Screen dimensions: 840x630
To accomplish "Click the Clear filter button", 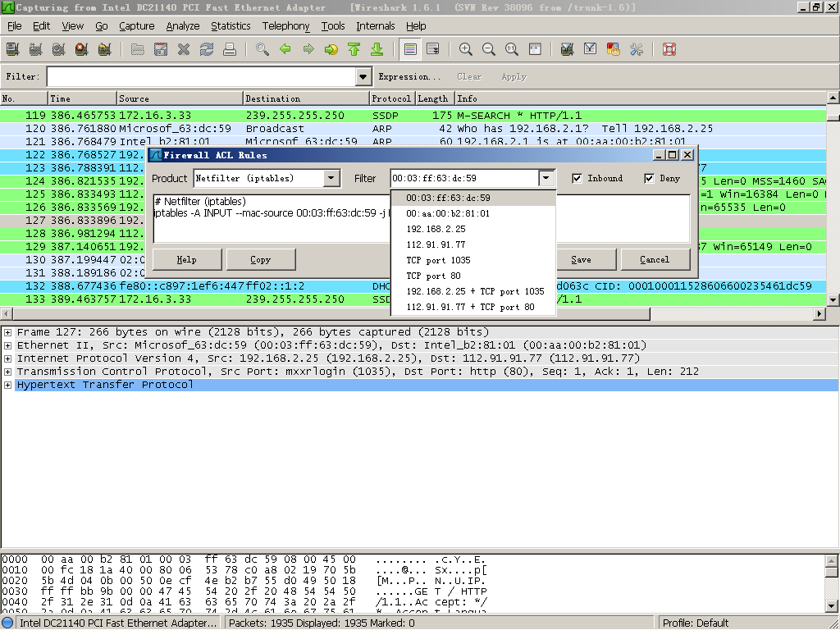I will (469, 76).
